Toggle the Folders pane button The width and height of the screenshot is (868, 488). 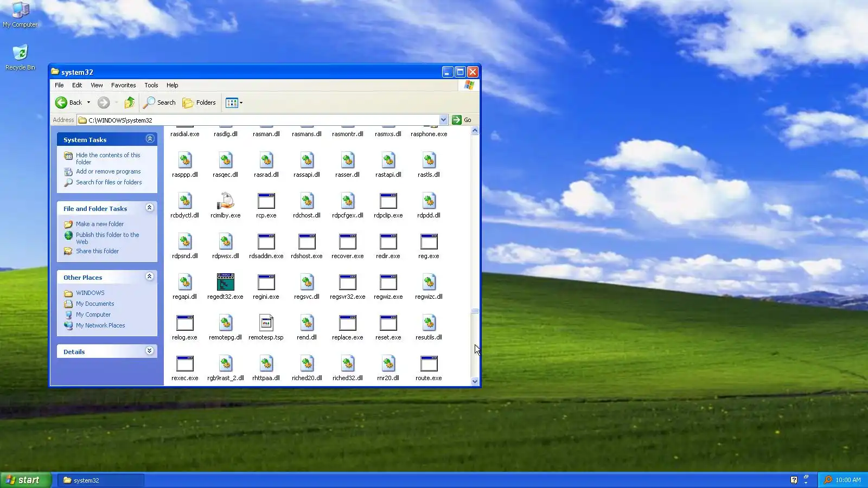pos(199,102)
